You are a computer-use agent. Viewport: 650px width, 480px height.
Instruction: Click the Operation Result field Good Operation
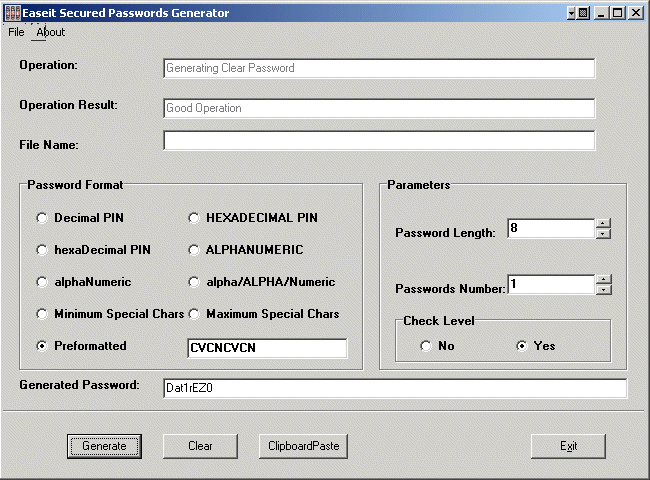(379, 108)
